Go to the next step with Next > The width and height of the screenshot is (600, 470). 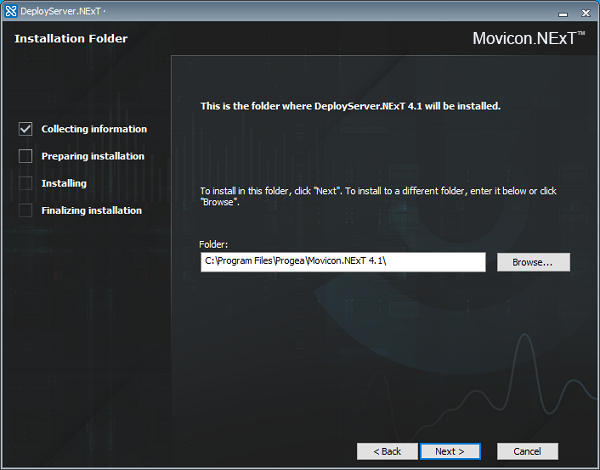point(450,452)
